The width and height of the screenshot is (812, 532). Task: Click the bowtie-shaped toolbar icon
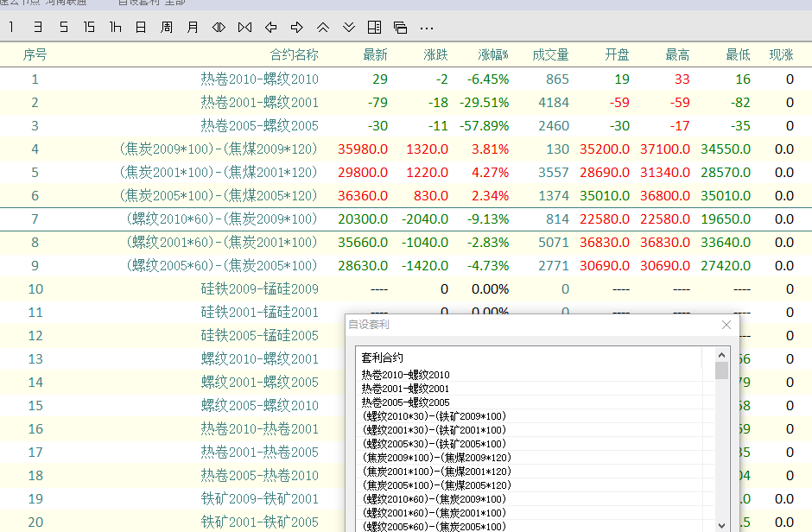[244, 28]
